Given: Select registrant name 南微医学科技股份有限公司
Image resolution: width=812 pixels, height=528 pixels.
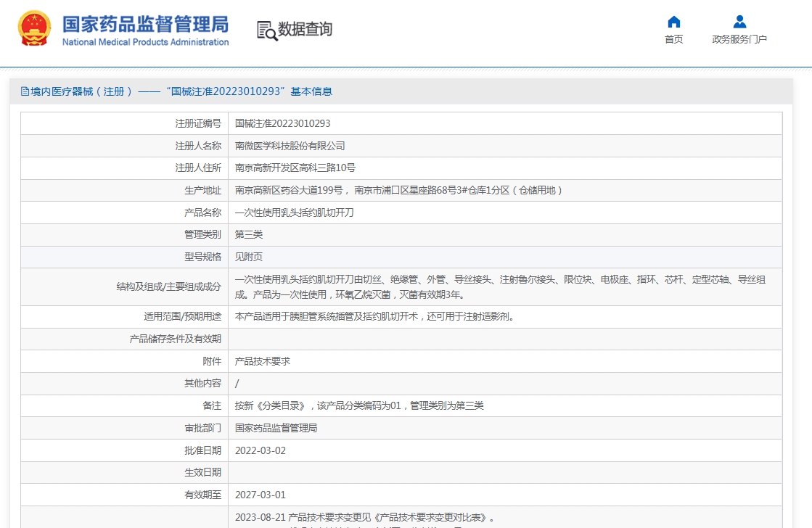Looking at the screenshot, I should click(290, 146).
